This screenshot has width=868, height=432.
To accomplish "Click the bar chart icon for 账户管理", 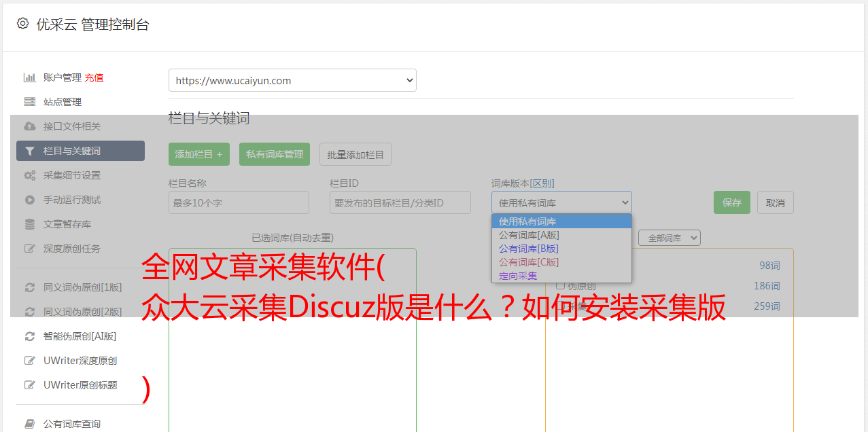I will point(30,77).
